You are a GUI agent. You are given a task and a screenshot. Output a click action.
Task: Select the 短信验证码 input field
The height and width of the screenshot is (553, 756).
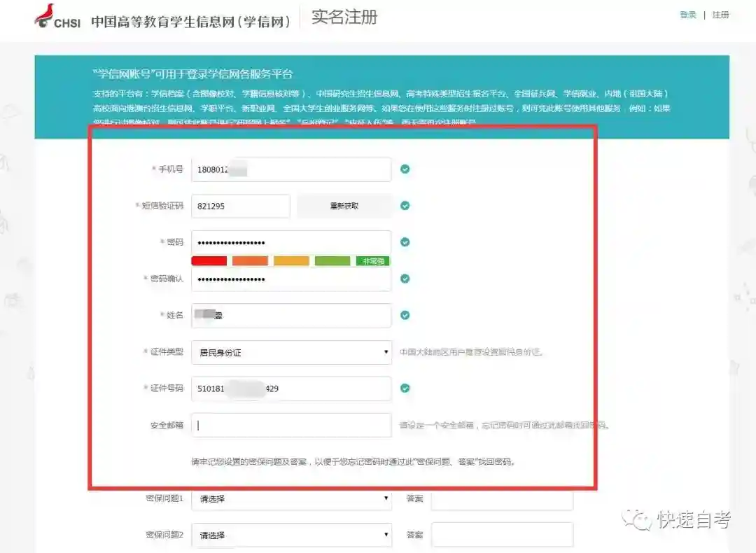point(240,206)
